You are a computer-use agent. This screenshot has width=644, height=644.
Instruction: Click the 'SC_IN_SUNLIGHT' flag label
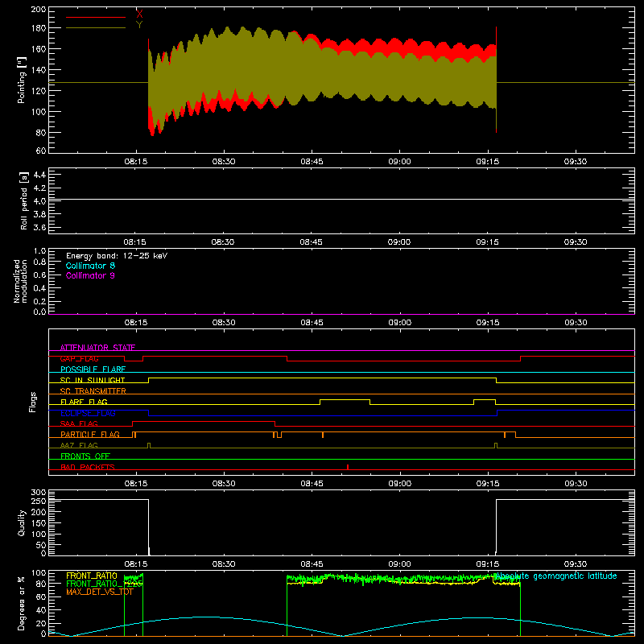(x=93, y=380)
